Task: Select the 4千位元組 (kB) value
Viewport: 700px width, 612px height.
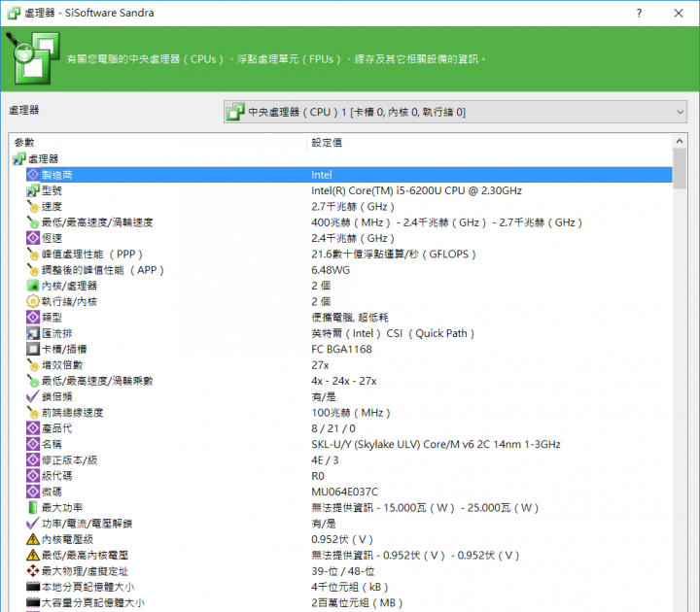Action: point(350,587)
